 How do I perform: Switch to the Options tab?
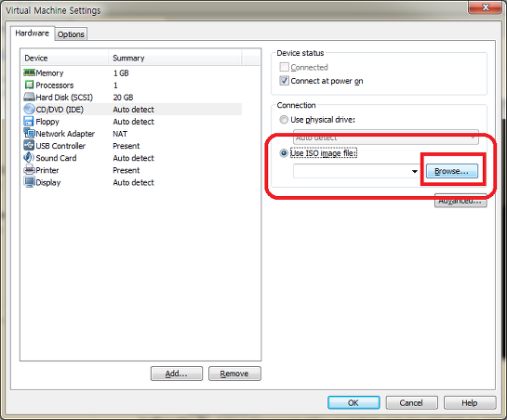pos(71,34)
